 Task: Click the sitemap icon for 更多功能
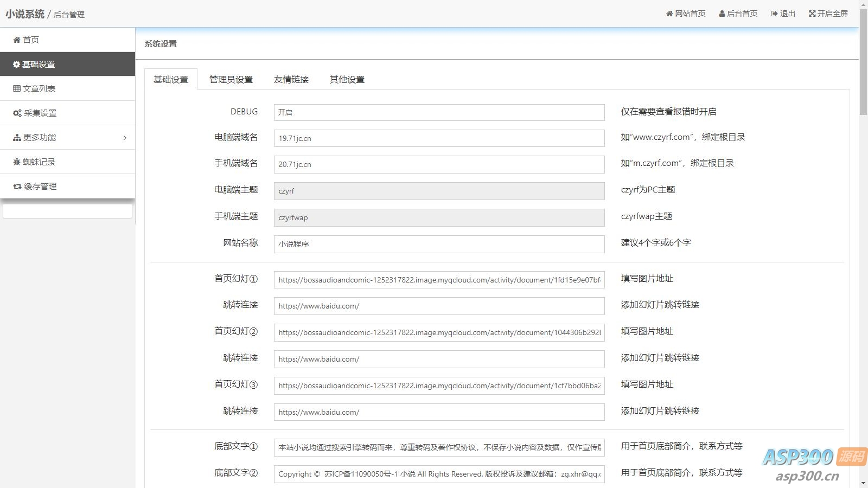17,138
